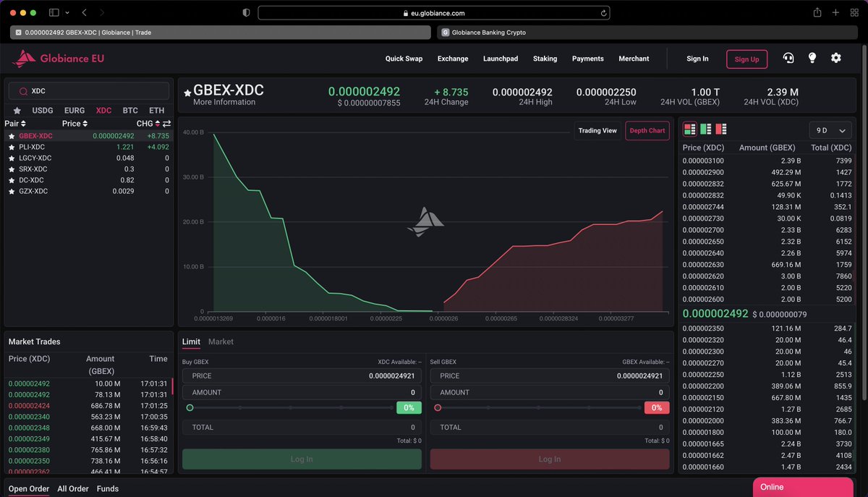
Task: Click the sell AMOUNT input field
Action: [550, 392]
